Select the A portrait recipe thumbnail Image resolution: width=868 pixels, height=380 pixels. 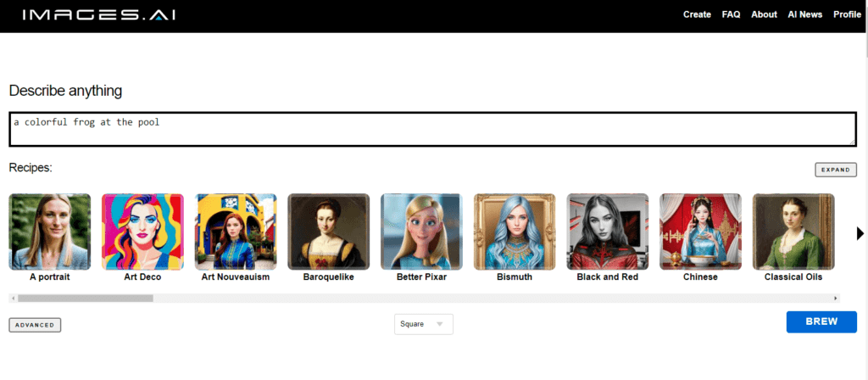point(50,232)
